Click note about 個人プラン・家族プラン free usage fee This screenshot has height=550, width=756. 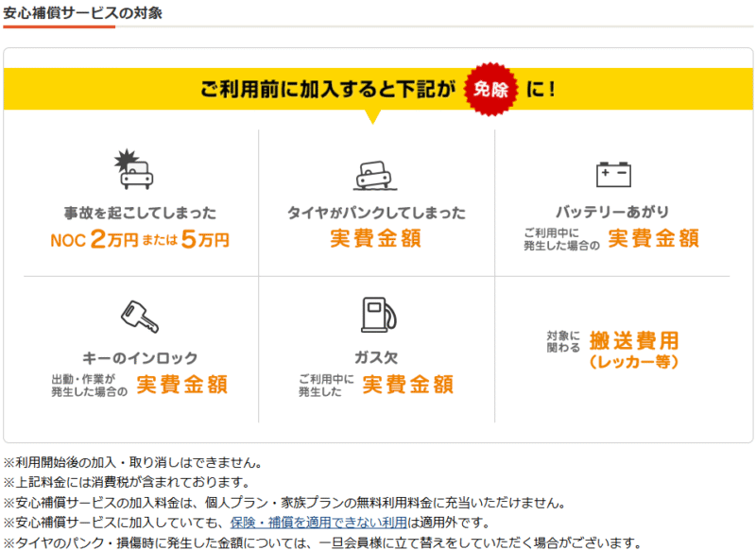point(284,503)
